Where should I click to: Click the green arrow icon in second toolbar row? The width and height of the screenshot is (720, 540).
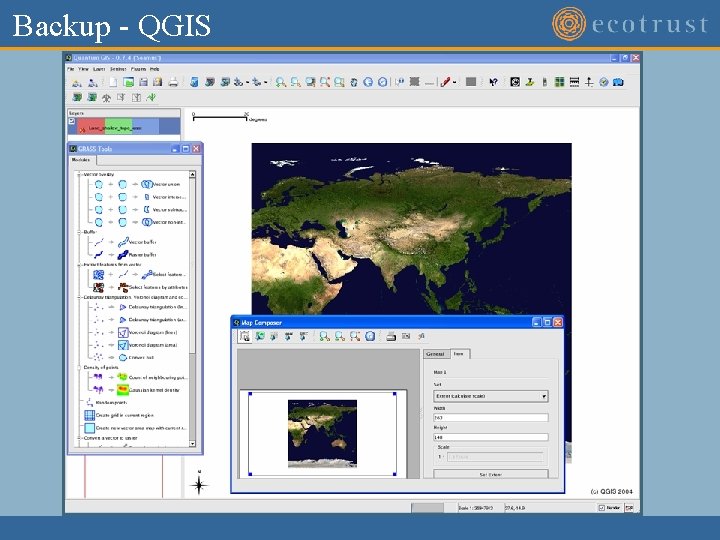(x=151, y=97)
